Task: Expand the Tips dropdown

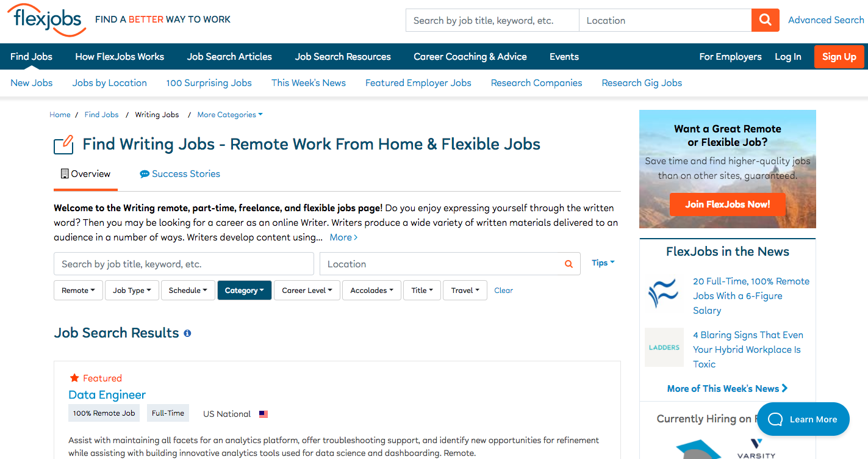Action: tap(603, 262)
